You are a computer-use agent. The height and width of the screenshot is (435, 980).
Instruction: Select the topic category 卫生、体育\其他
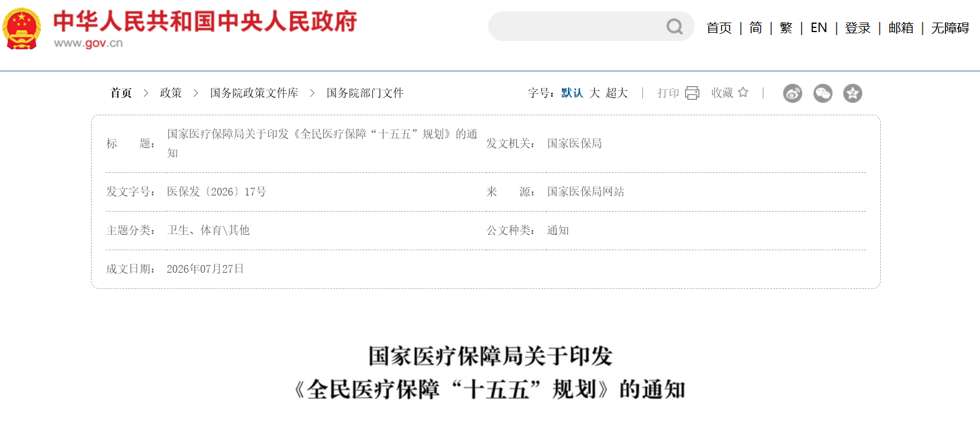pos(208,230)
